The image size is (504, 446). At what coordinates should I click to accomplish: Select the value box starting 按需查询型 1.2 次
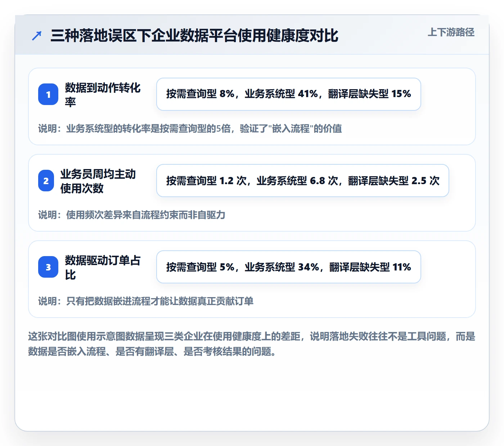(x=303, y=181)
